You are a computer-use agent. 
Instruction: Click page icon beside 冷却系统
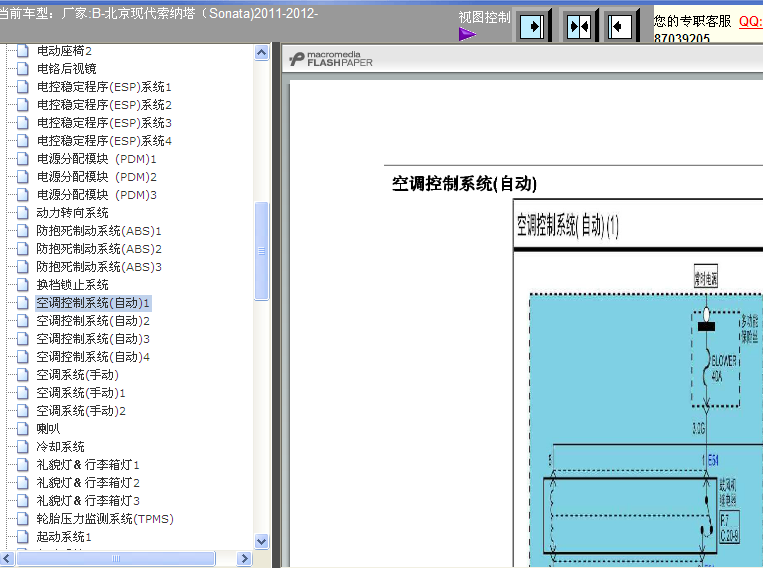pyautogui.click(x=22, y=447)
